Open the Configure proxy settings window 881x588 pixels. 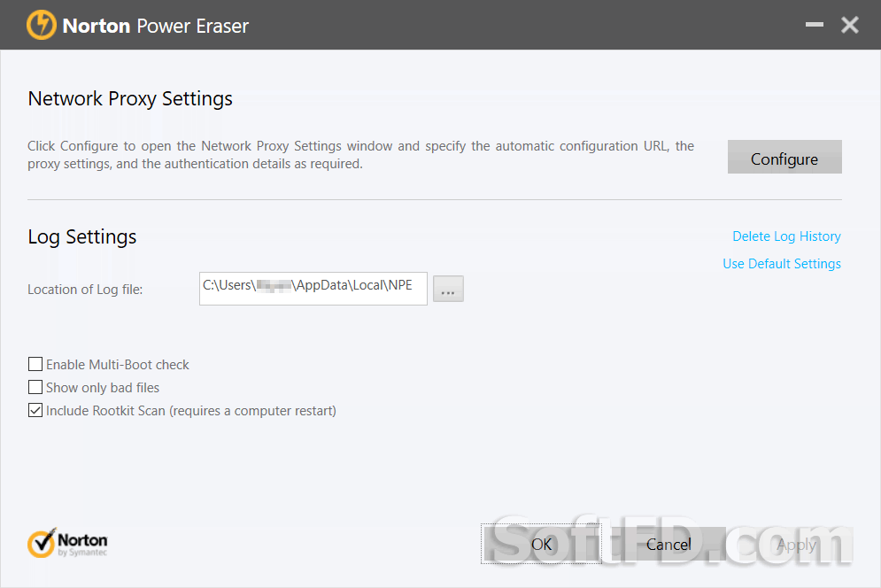[x=784, y=157]
